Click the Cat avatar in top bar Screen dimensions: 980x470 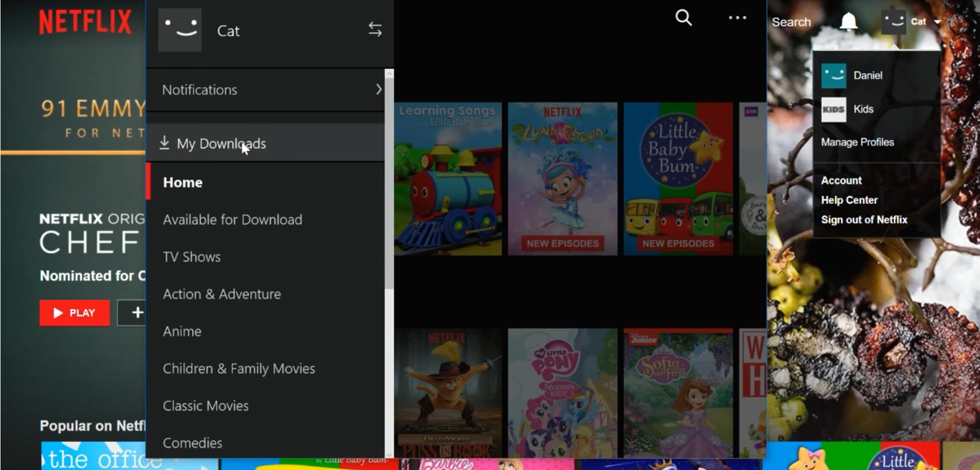pos(894,22)
